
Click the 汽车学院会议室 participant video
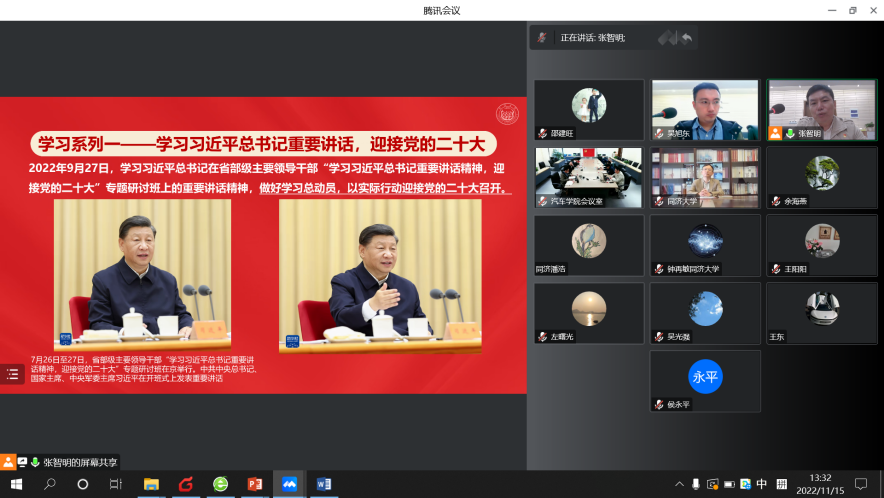point(589,177)
